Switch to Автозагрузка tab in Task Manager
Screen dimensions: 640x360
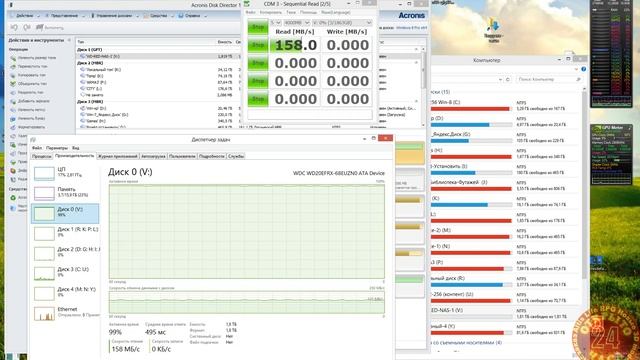153,156
